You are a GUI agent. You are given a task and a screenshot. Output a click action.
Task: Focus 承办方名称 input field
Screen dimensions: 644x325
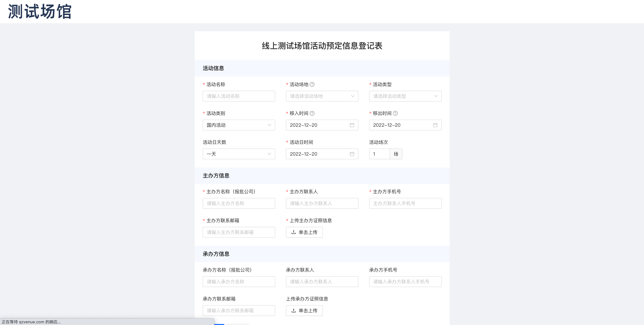point(239,282)
